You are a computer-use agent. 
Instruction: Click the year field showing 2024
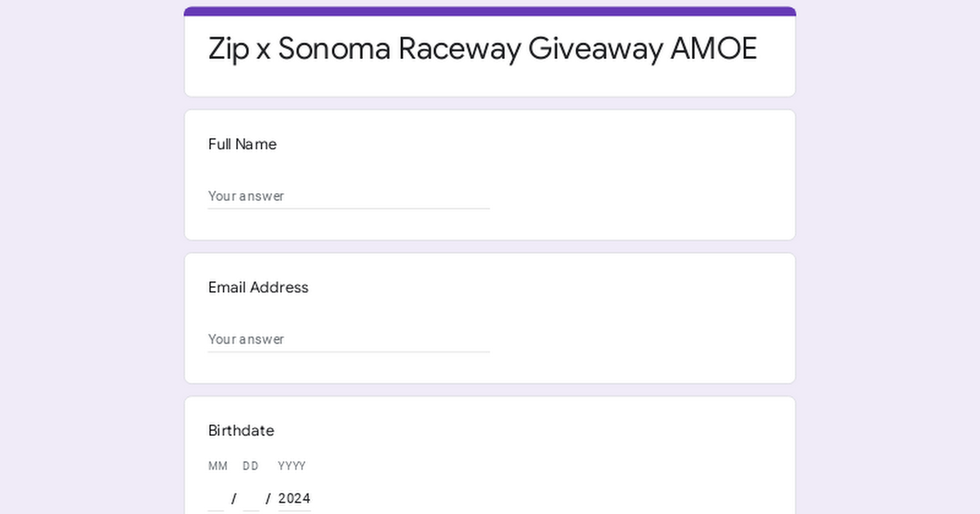click(294, 498)
